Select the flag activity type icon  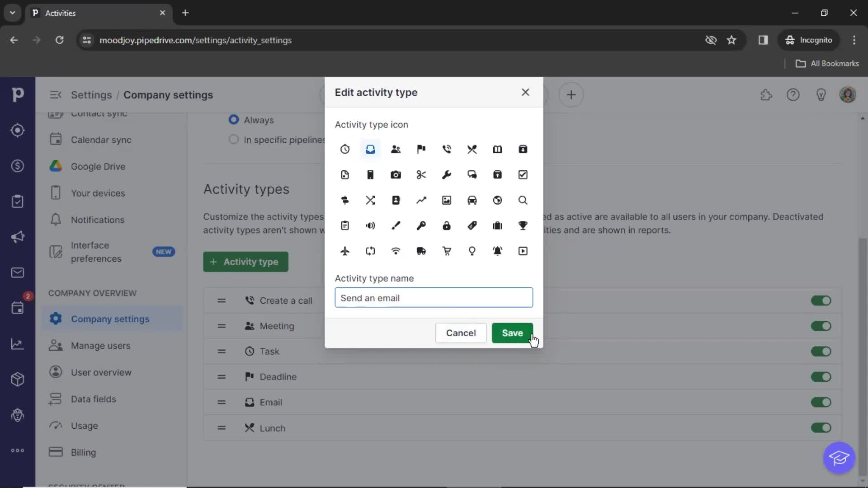[421, 149]
